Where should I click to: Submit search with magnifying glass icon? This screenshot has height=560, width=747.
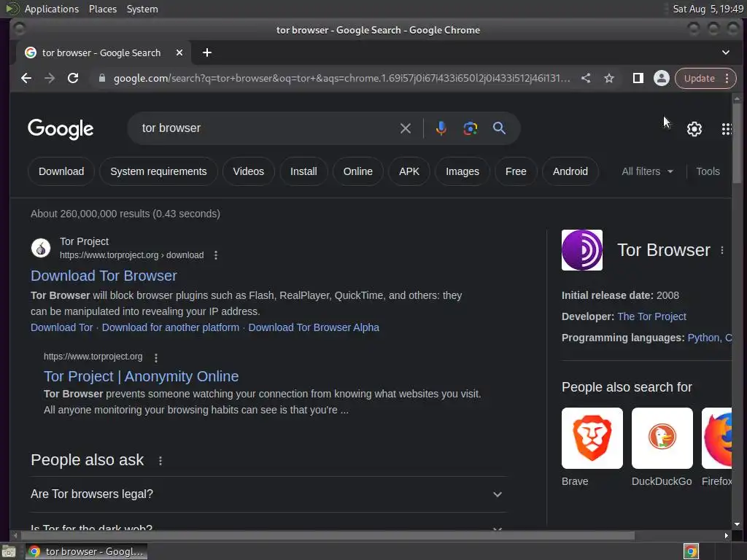(x=499, y=128)
